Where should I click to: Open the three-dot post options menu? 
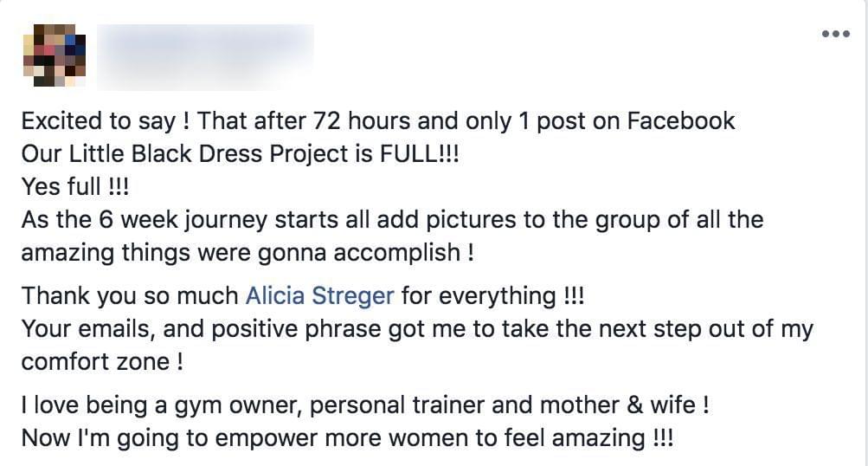tap(836, 35)
